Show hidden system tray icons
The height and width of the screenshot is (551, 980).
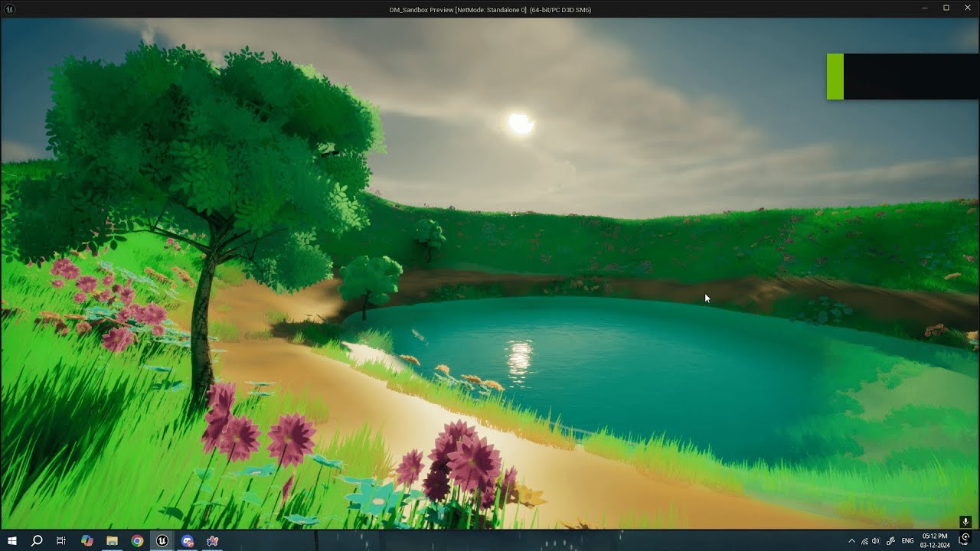tap(851, 541)
